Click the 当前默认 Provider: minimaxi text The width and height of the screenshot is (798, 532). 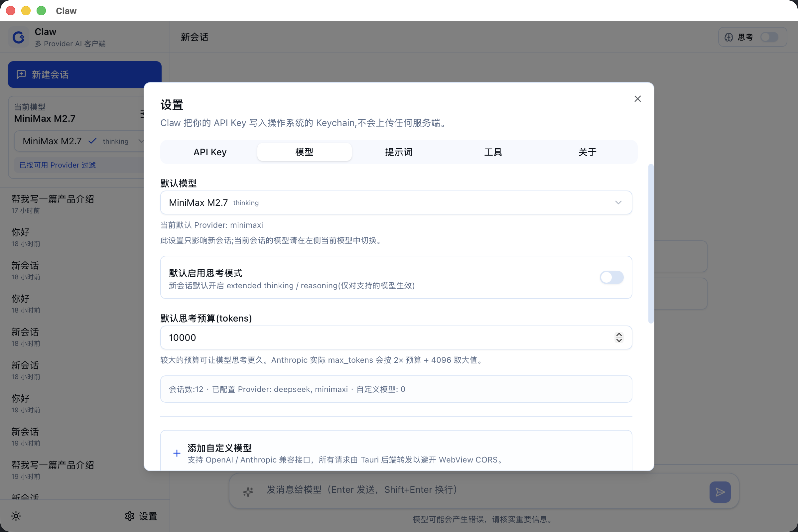(211, 225)
